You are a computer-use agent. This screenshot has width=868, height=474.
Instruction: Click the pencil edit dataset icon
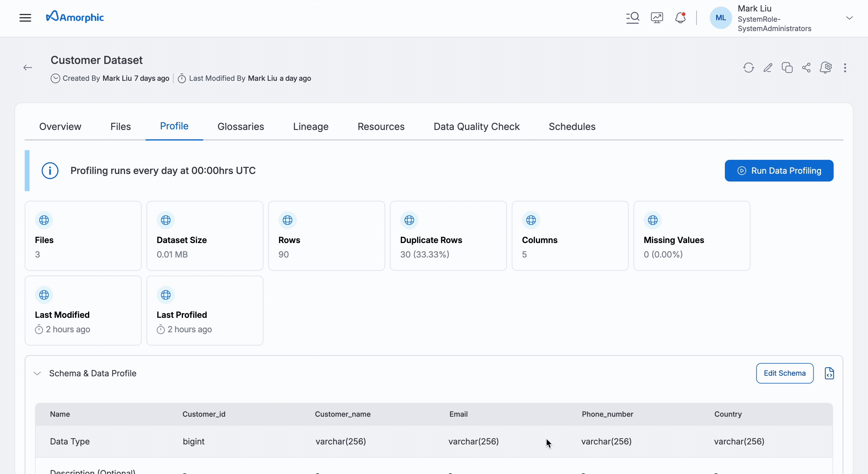(x=768, y=68)
